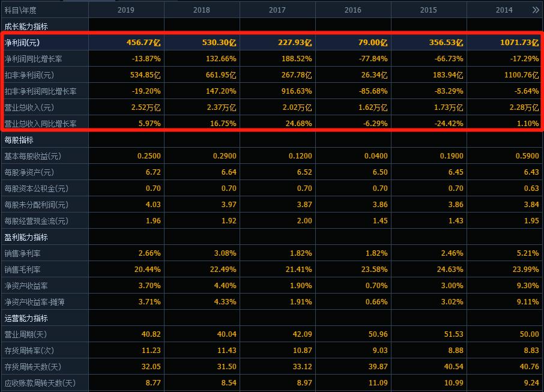Select the 2015 column header
The height and width of the screenshot is (392, 544).
coord(429,10)
